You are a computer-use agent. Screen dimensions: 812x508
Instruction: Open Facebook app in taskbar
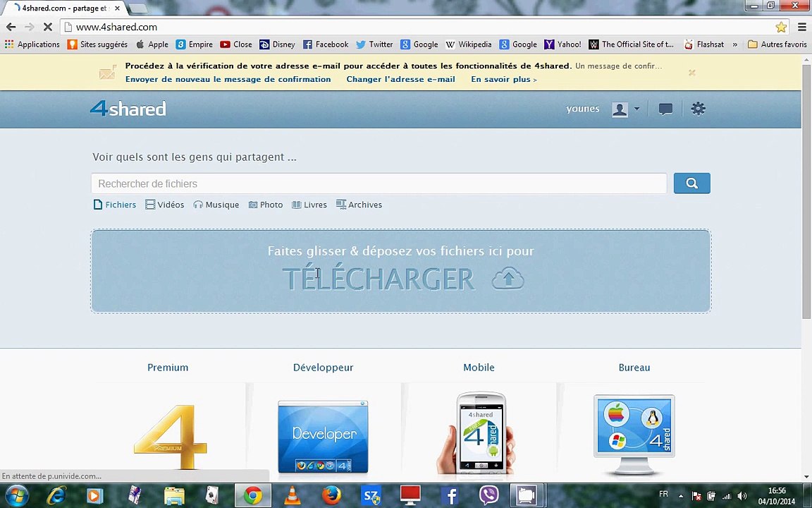pyautogui.click(x=450, y=496)
